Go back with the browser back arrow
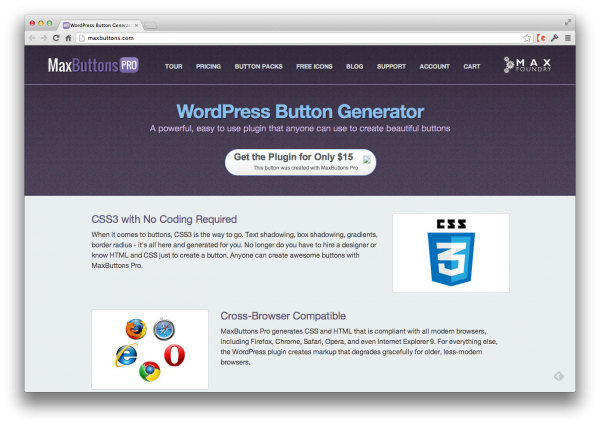Screen dimensions: 600x426 pyautogui.click(x=32, y=38)
